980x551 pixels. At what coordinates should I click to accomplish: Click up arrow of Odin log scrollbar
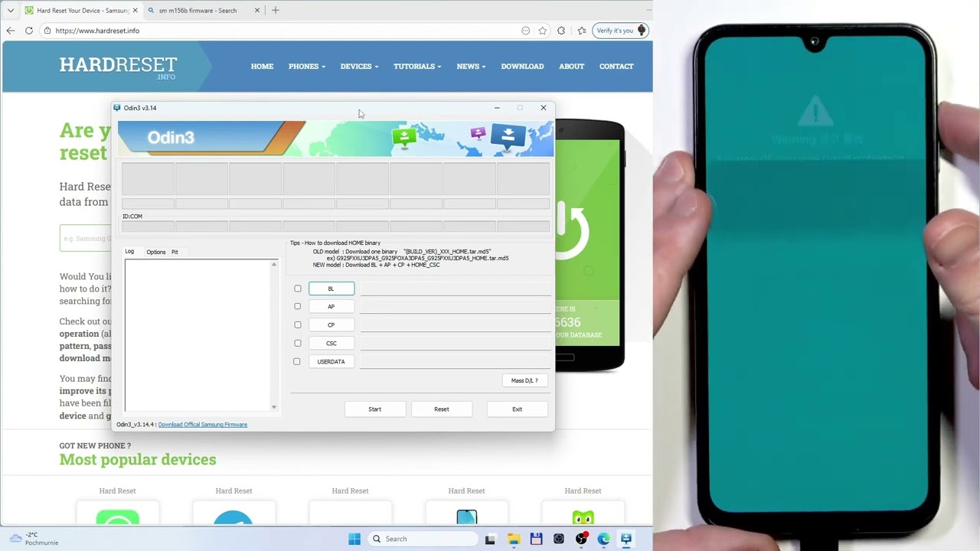(x=274, y=264)
